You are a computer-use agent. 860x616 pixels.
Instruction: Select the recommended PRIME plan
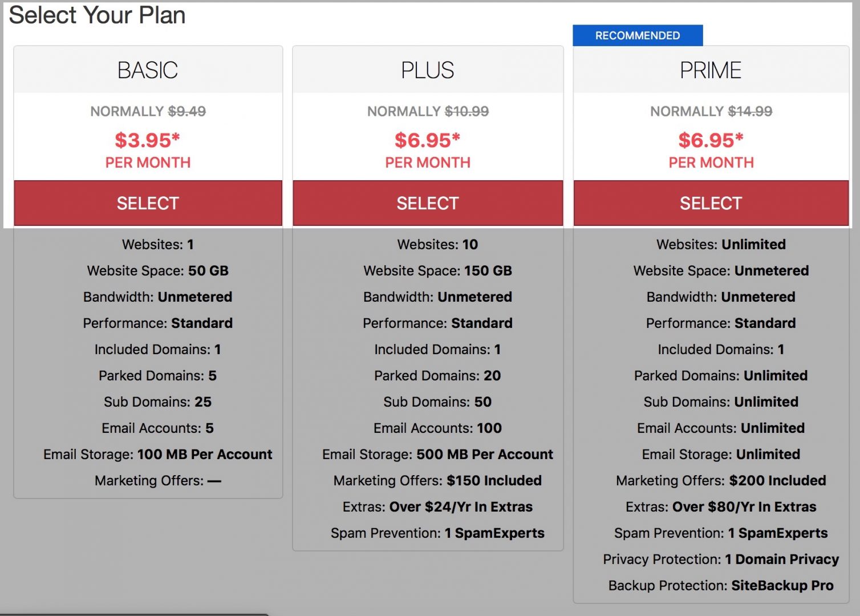710,202
